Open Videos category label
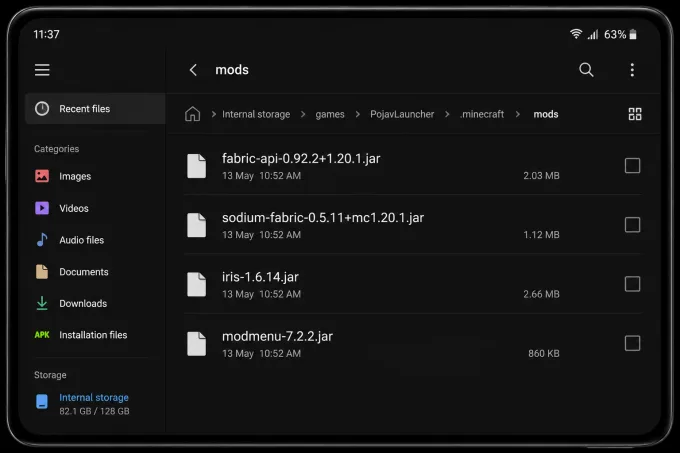 (74, 209)
